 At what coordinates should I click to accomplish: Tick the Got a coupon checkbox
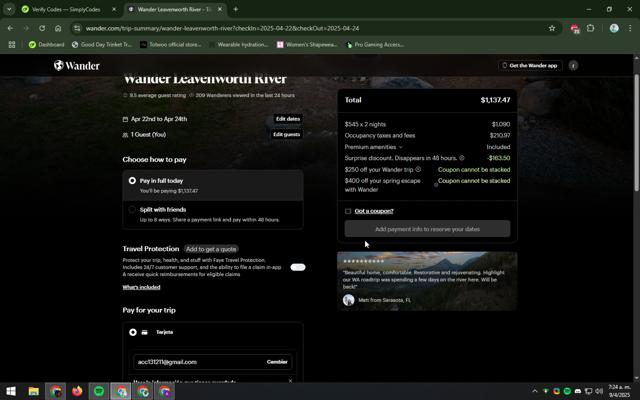point(348,211)
